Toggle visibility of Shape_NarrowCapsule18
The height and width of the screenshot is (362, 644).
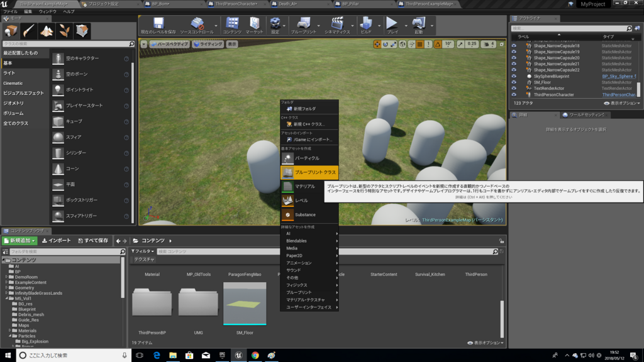514,46
